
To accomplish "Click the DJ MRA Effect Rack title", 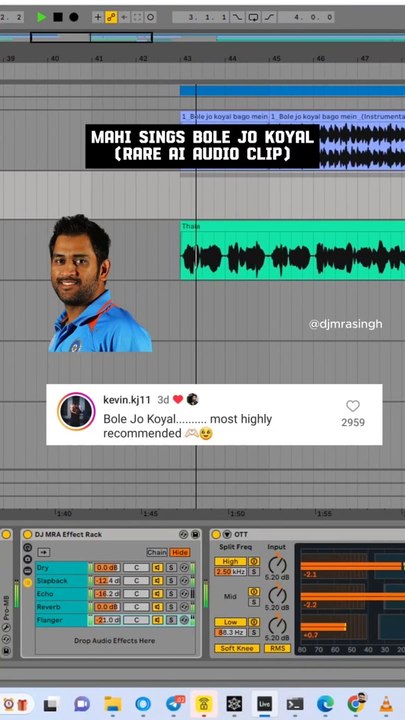I will click(x=68, y=534).
